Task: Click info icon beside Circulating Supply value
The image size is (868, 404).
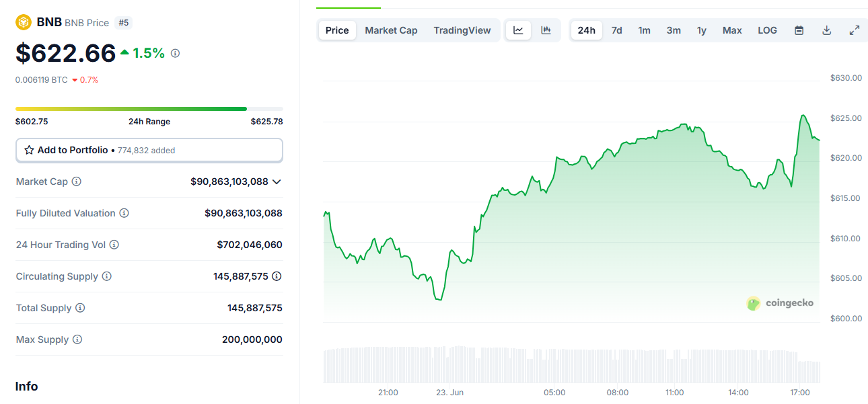Action: (277, 276)
